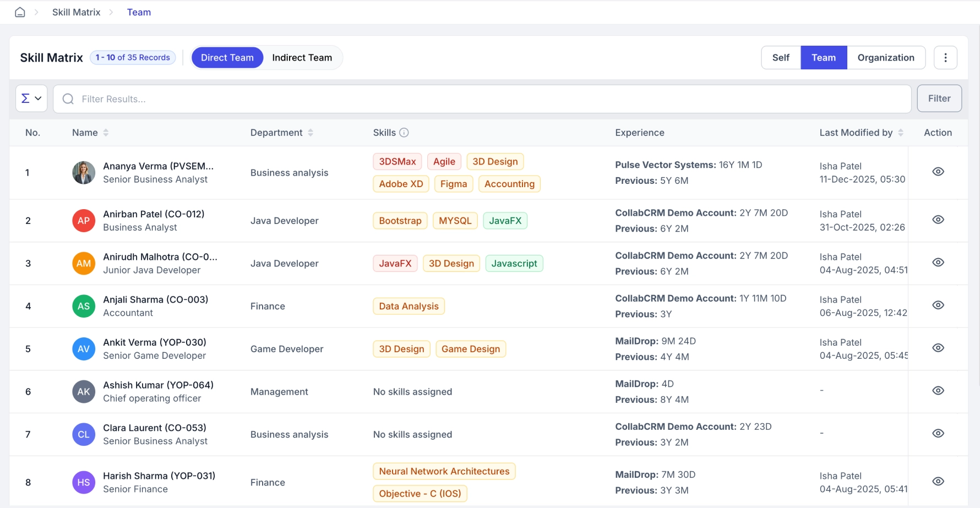Sort the Department column
Screen dimensions: 980x508
pyautogui.click(x=311, y=133)
